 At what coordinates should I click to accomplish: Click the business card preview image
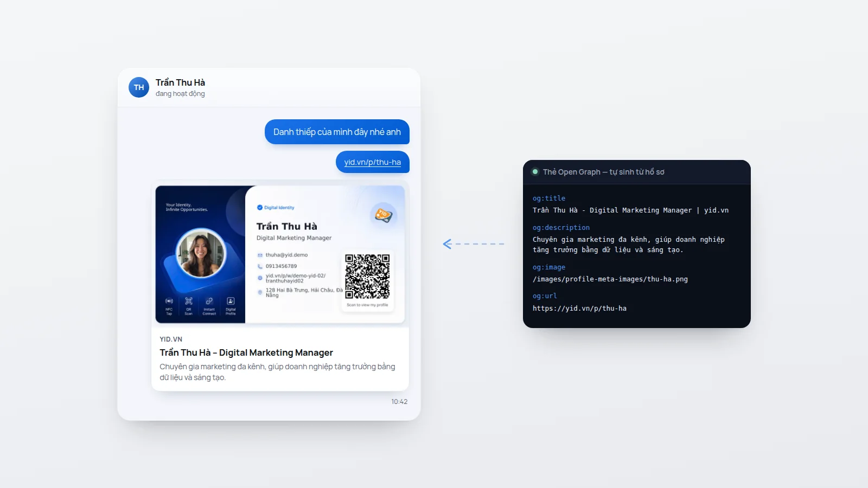280,254
